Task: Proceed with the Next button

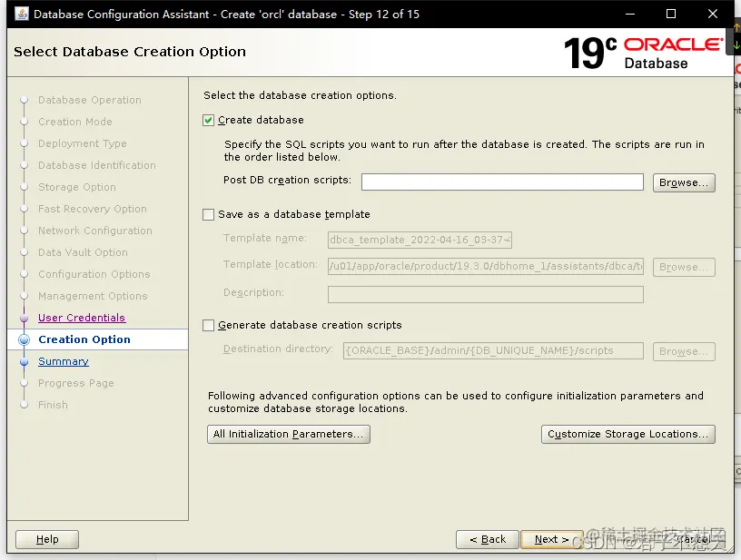Action: click(551, 539)
